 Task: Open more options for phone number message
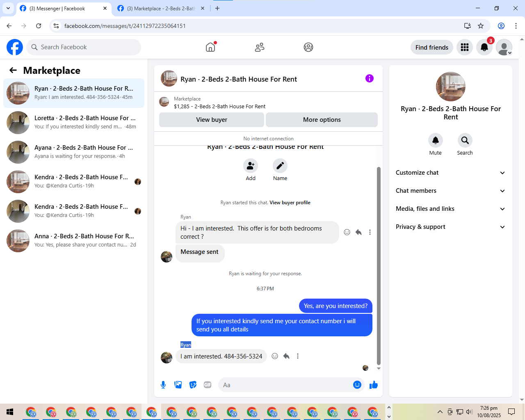(x=298, y=356)
